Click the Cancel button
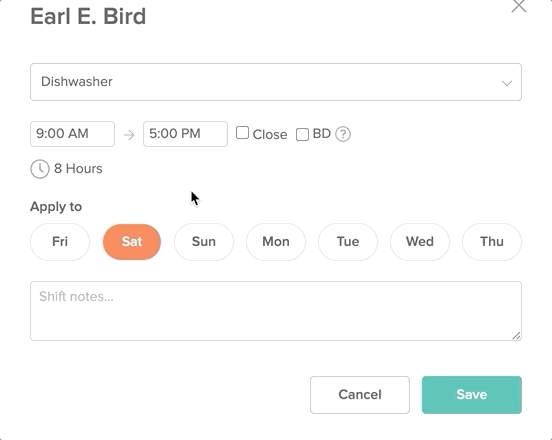Viewport: 552px width, 440px height. click(x=360, y=395)
